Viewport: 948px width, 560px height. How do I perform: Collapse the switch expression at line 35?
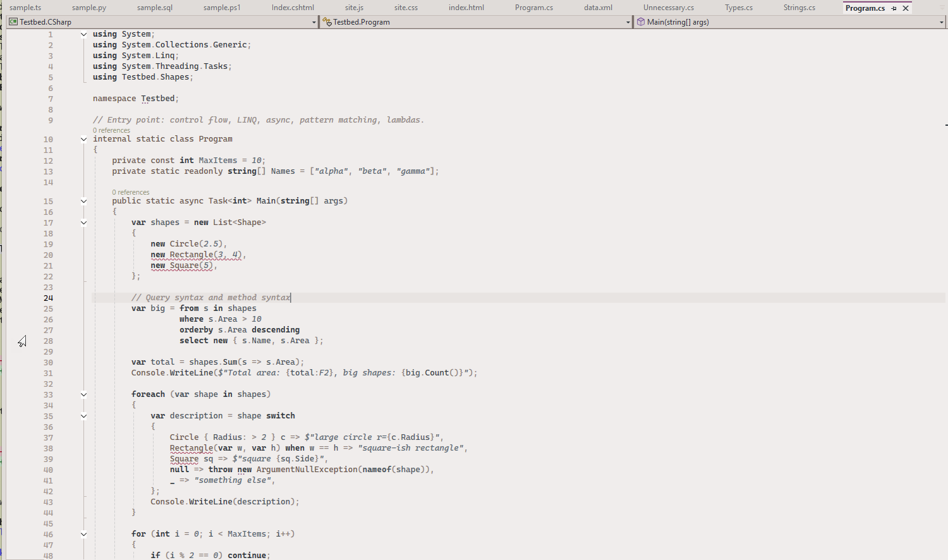click(83, 416)
